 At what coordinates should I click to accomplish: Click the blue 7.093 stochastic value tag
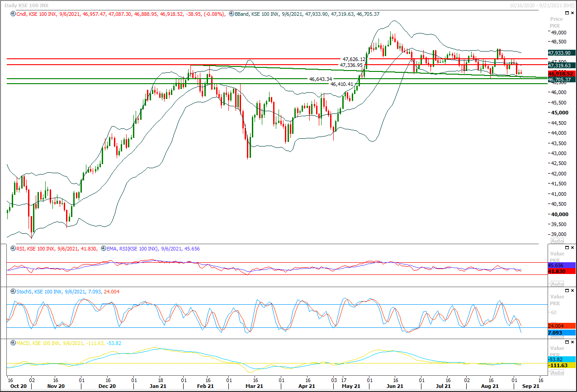(x=561, y=333)
